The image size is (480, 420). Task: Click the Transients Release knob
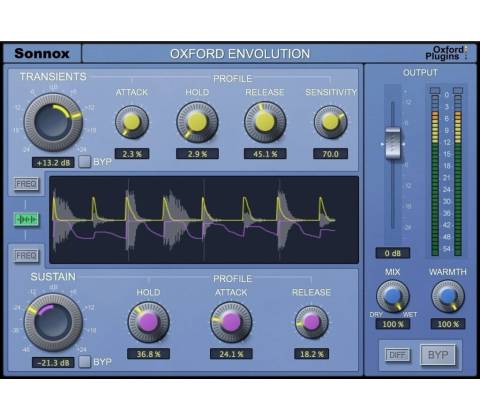tap(265, 122)
